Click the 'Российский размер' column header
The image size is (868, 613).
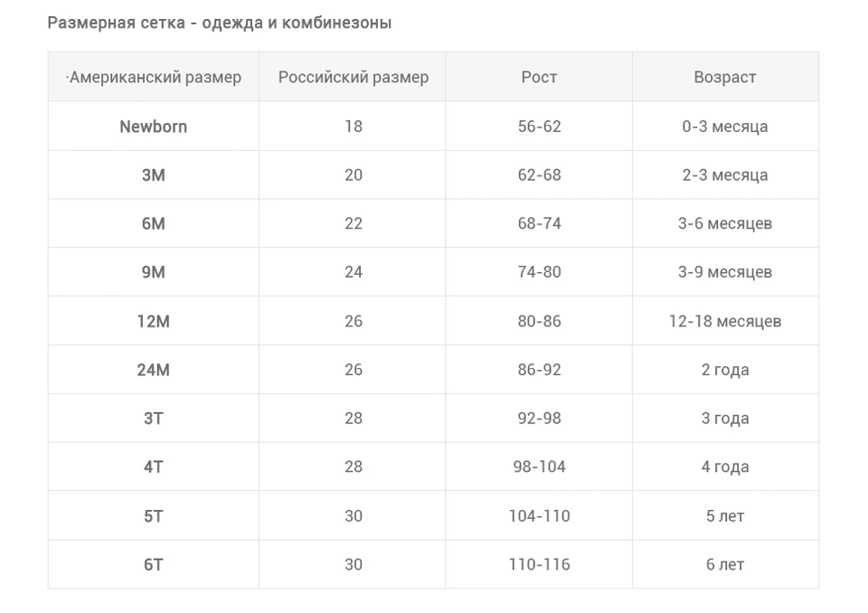tap(353, 77)
